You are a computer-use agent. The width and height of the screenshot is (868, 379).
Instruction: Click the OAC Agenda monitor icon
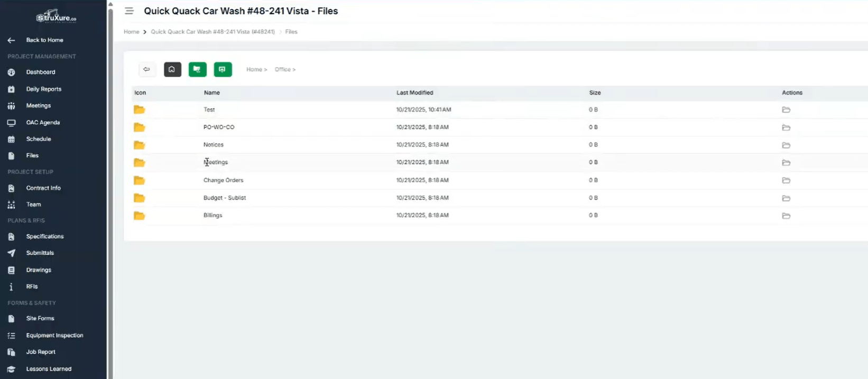(x=11, y=123)
